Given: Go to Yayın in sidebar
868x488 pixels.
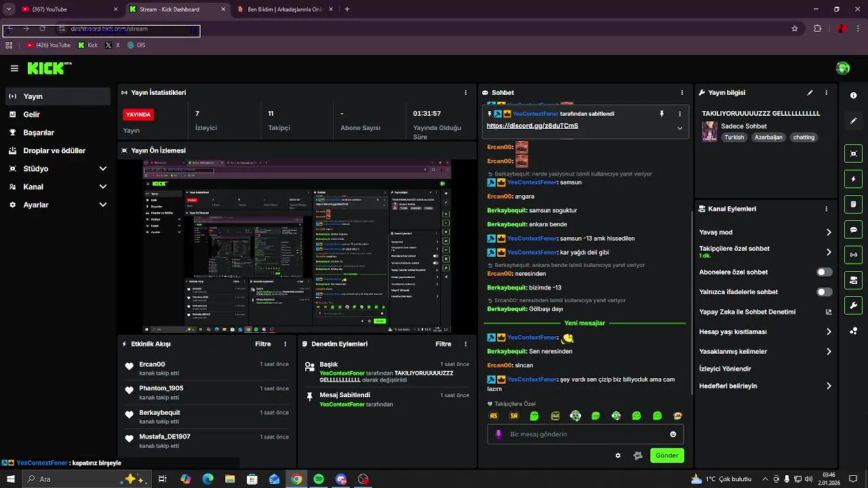Looking at the screenshot, I should click(58, 96).
